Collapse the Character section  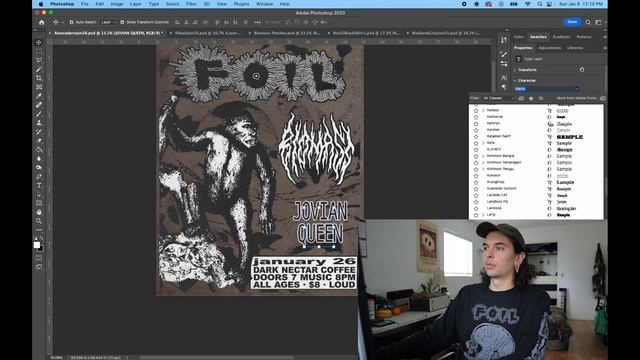click(x=515, y=80)
